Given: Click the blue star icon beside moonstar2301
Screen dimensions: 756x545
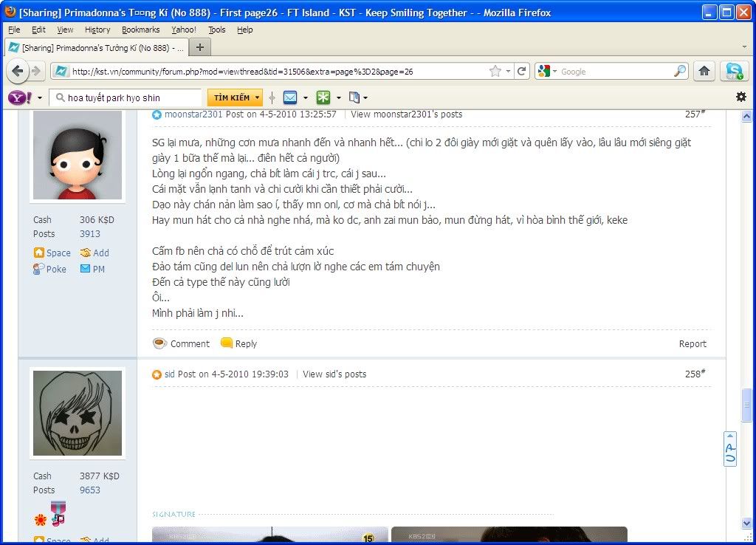Looking at the screenshot, I should click(x=157, y=114).
